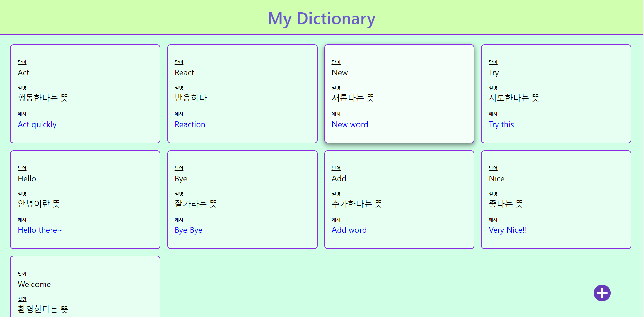Select the "Act" word card
The width and height of the screenshot is (644, 317).
click(85, 94)
